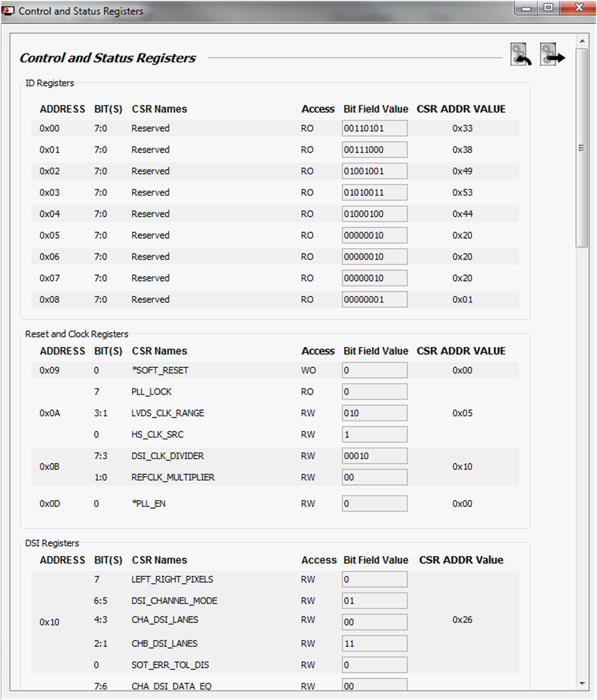The width and height of the screenshot is (597, 700).
Task: Click the *SOFT_RESET bit field value box
Action: [374, 370]
